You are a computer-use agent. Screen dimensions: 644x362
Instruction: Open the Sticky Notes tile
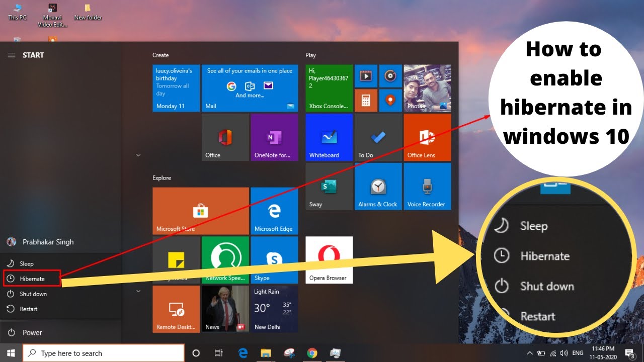click(x=176, y=260)
